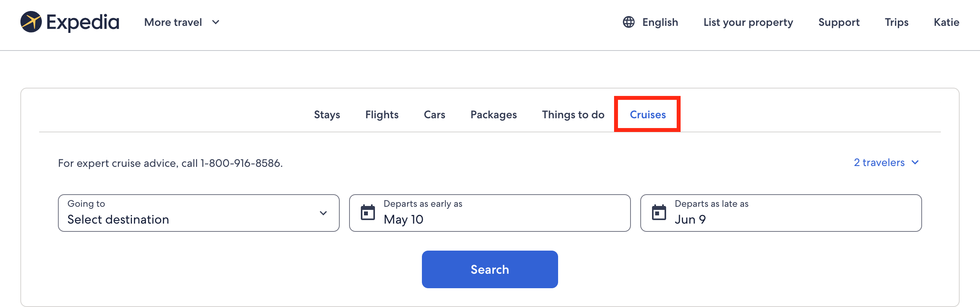980x307 pixels.
Task: Select the Cruises tab
Action: coord(648,115)
